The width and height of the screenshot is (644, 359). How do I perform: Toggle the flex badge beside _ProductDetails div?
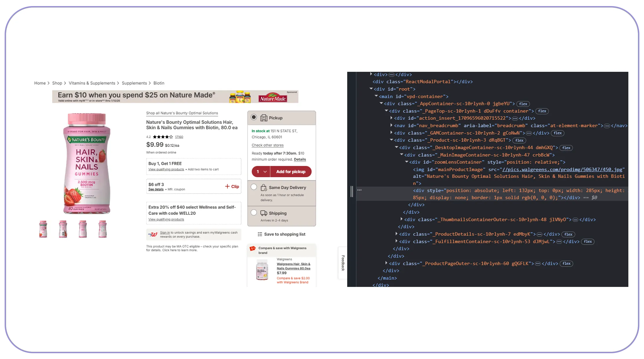point(568,234)
